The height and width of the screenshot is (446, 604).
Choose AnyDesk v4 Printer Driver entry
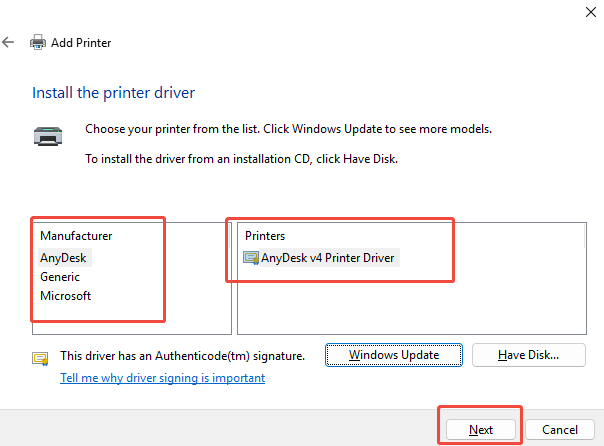pyautogui.click(x=327, y=258)
